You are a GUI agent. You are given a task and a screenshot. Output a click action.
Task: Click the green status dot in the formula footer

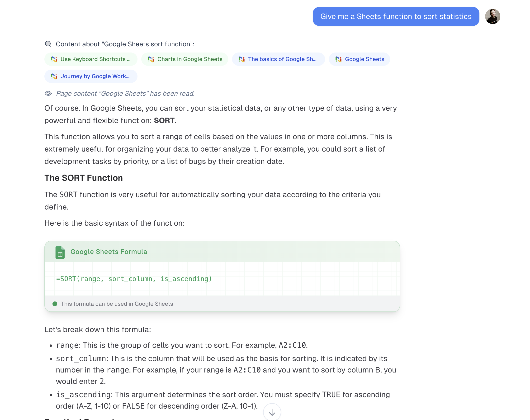pos(55,304)
